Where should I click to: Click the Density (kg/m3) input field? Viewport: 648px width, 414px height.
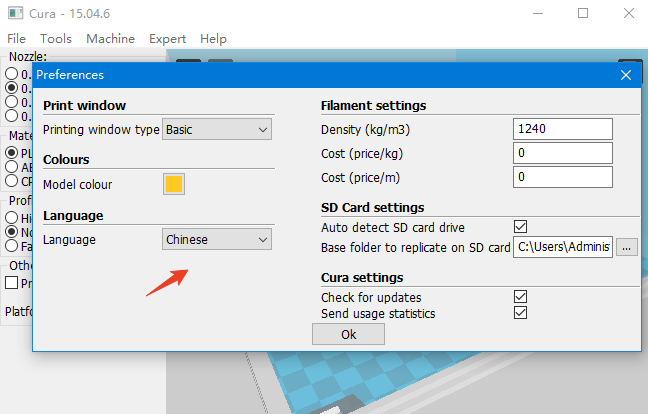pyautogui.click(x=562, y=129)
